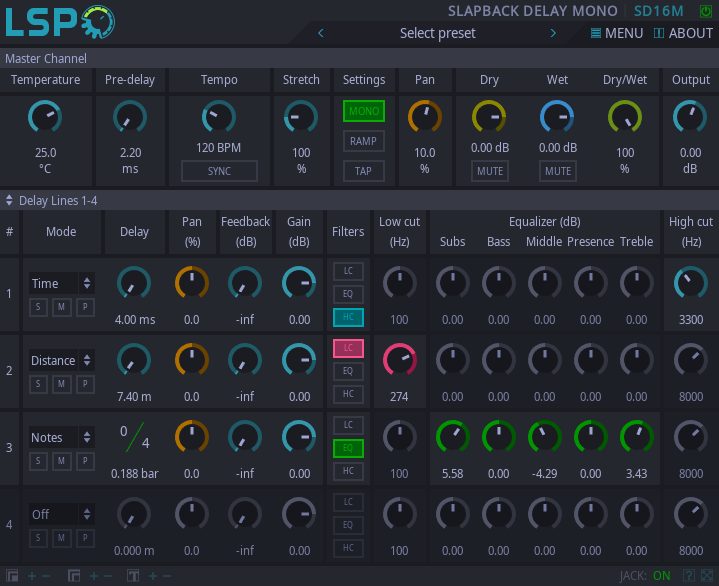This screenshot has width=719, height=586.
Task: Enable the EQ filter on line 1
Action: (348, 294)
